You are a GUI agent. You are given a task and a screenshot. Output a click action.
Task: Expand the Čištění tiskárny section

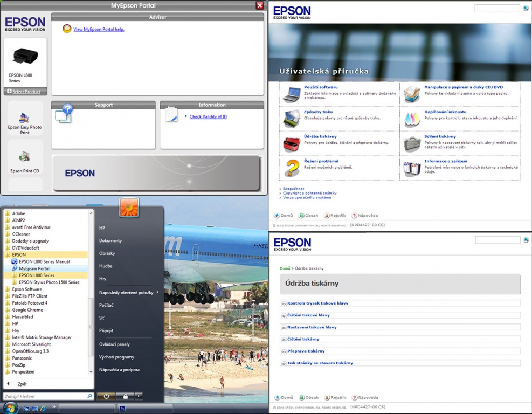point(400,339)
